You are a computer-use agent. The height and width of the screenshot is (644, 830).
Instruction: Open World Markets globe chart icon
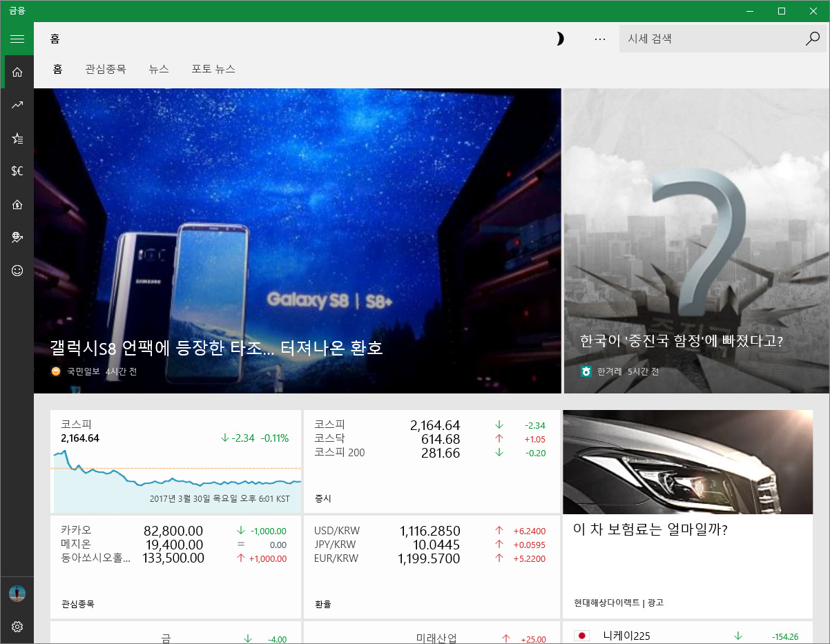pos(17,237)
